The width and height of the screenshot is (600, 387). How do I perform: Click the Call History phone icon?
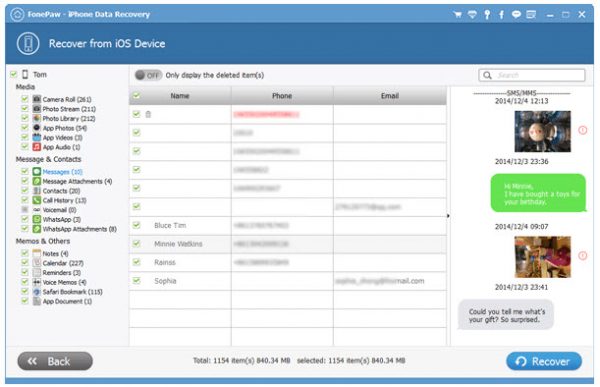tap(37, 200)
